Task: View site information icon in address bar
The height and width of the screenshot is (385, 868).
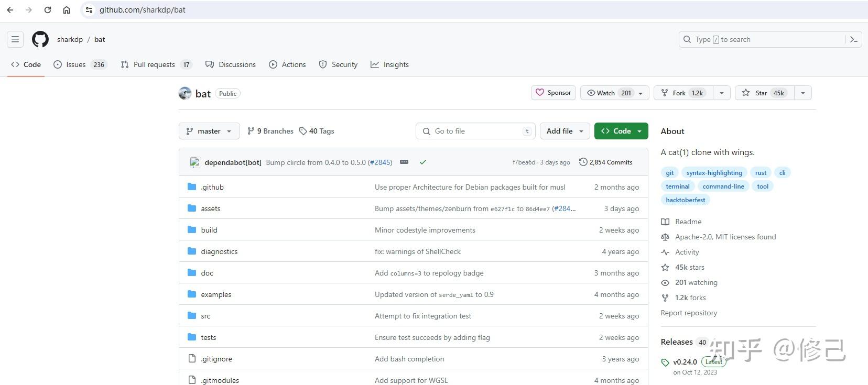Action: 89,10
